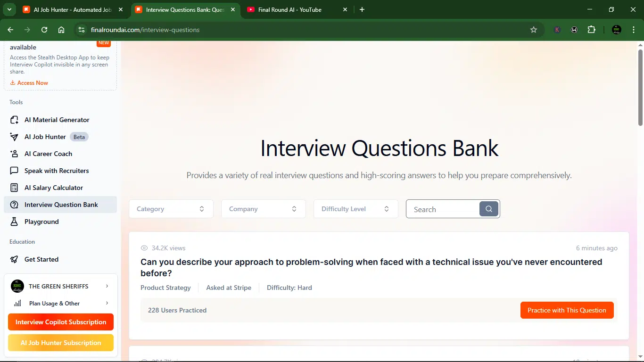Click the W extension icon
Image resolution: width=644 pixels, height=362 pixels.
(x=574, y=30)
